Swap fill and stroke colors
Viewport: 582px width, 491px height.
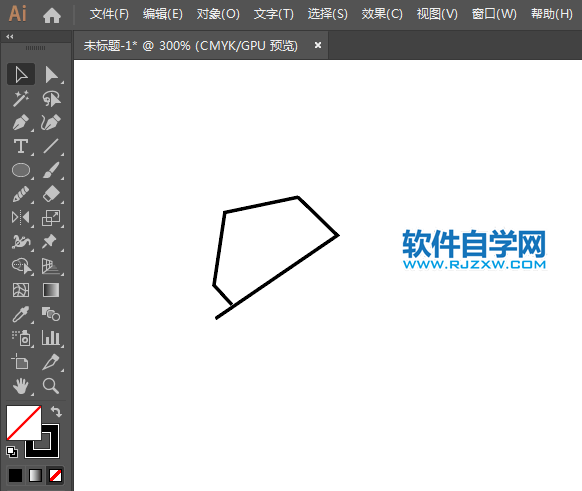click(x=56, y=412)
